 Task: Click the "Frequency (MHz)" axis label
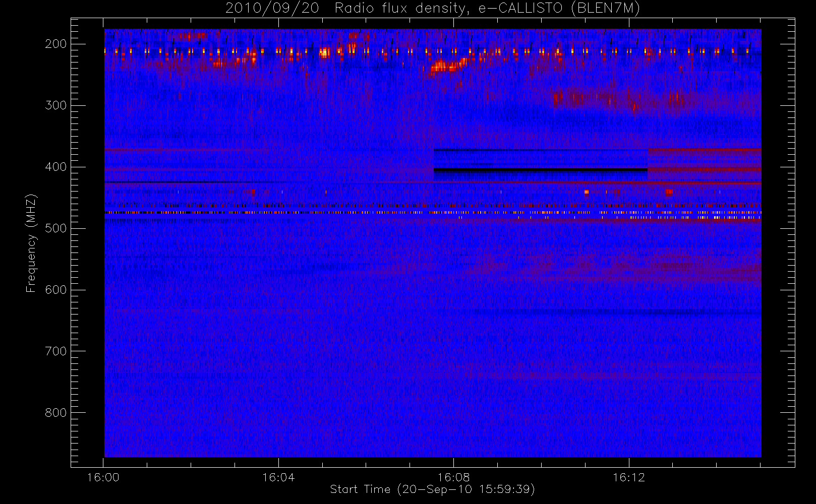point(31,243)
